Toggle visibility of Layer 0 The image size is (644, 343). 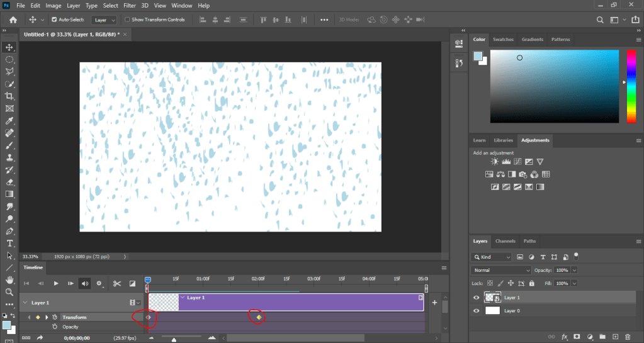[x=477, y=311]
